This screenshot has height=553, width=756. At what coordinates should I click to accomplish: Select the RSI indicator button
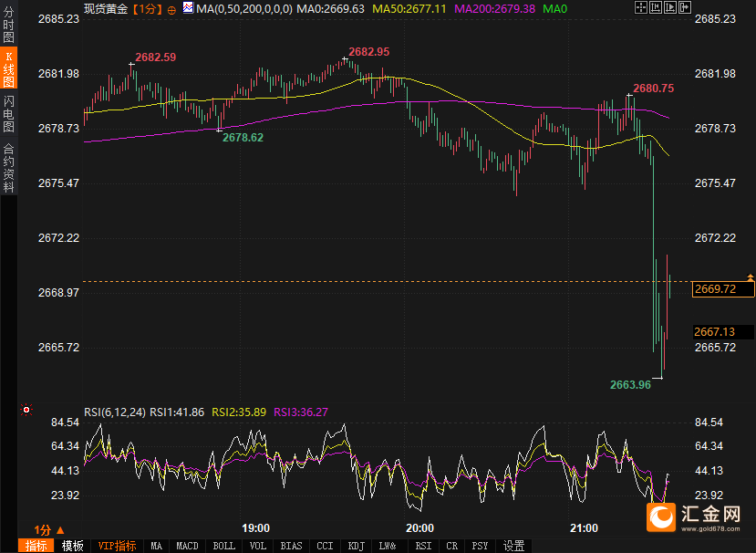click(423, 546)
